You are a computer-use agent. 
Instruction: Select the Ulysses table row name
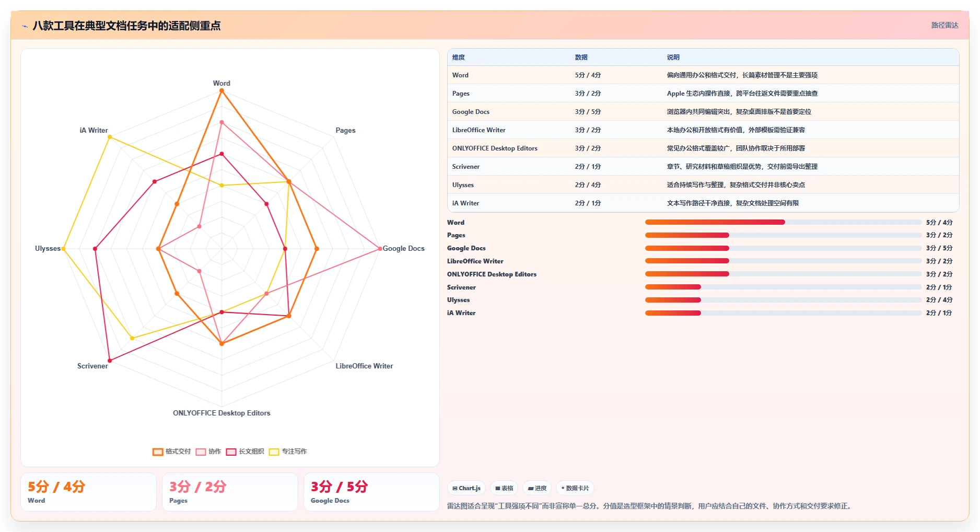463,185
